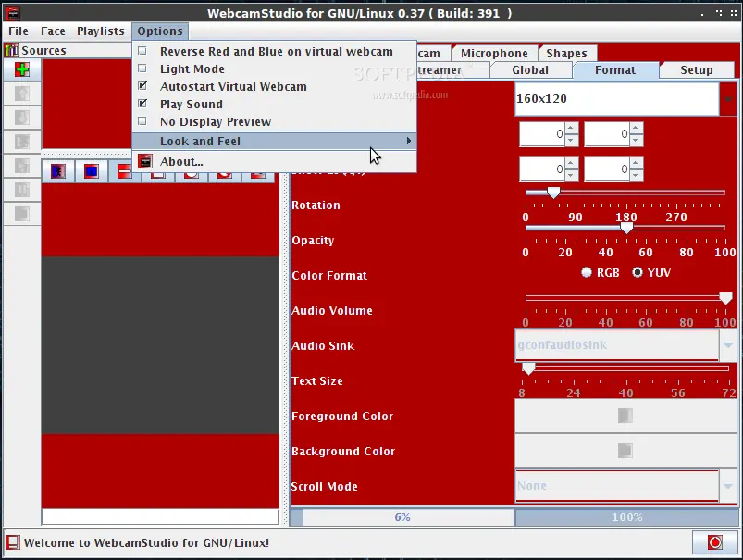Click the dark grey preview area
This screenshot has height=560, width=743.
tap(160, 345)
